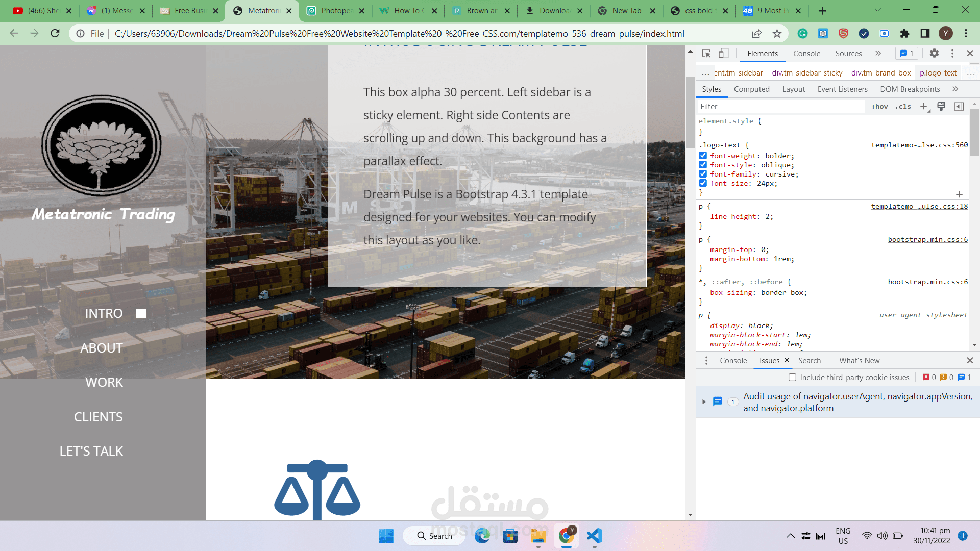980x551 pixels.
Task: Activate the inspect element picker icon
Action: pos(706,54)
